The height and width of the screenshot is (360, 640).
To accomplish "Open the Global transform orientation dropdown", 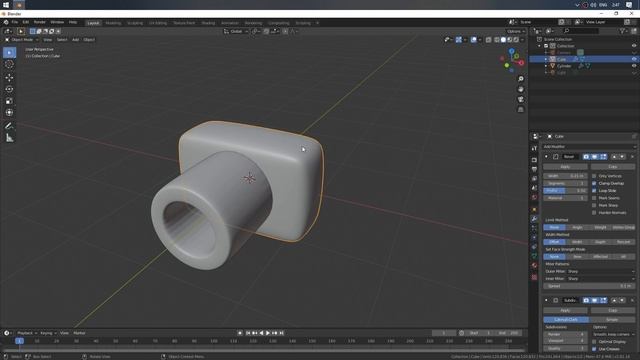I will point(236,31).
